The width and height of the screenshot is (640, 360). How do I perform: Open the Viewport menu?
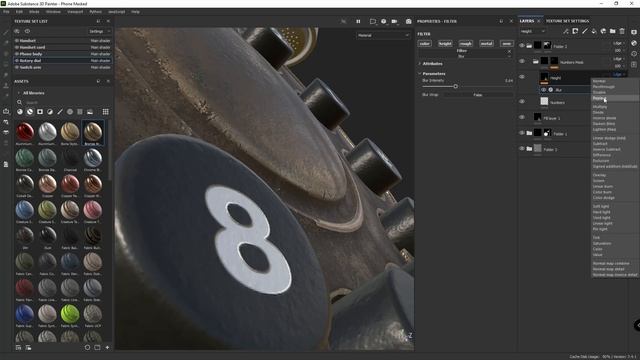click(75, 12)
